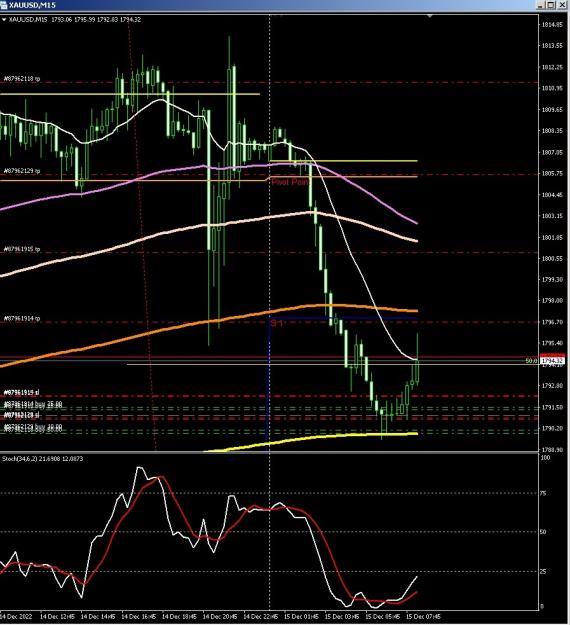Click the chart shift triangle marker at top

(430, 16)
